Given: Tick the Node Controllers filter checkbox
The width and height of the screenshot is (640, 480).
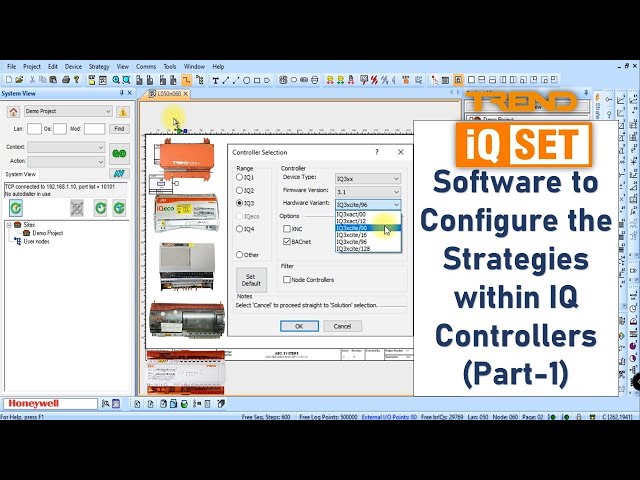Looking at the screenshot, I should point(287,280).
